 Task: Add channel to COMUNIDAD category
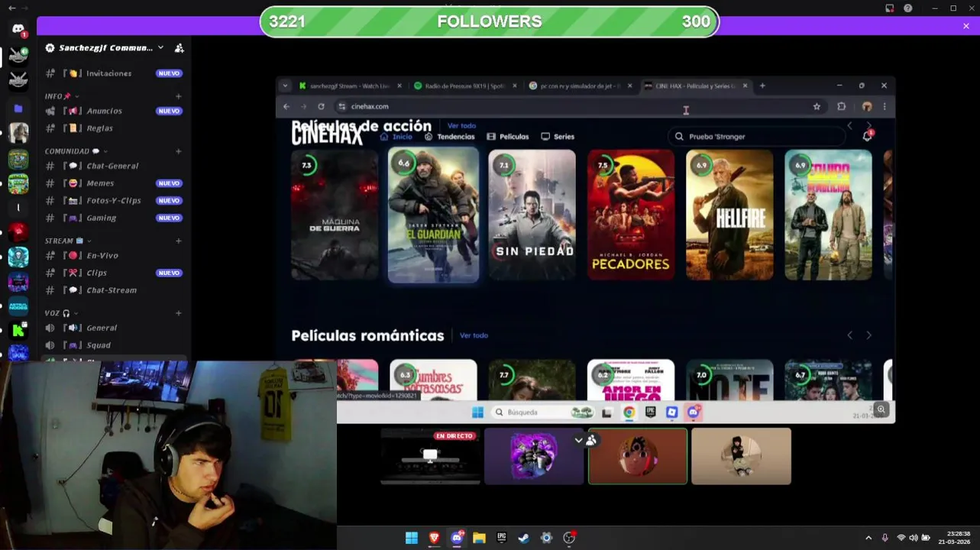[x=179, y=151]
